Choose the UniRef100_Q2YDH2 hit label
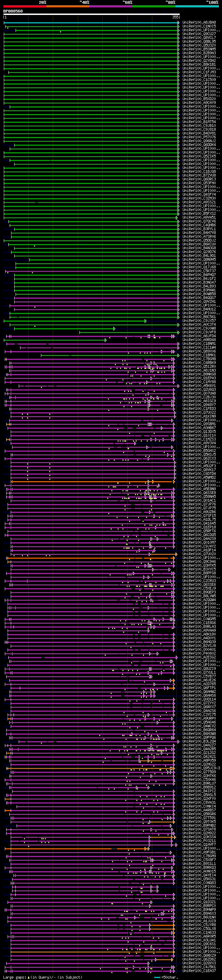This screenshot has width=222, height=980. click(x=199, y=60)
